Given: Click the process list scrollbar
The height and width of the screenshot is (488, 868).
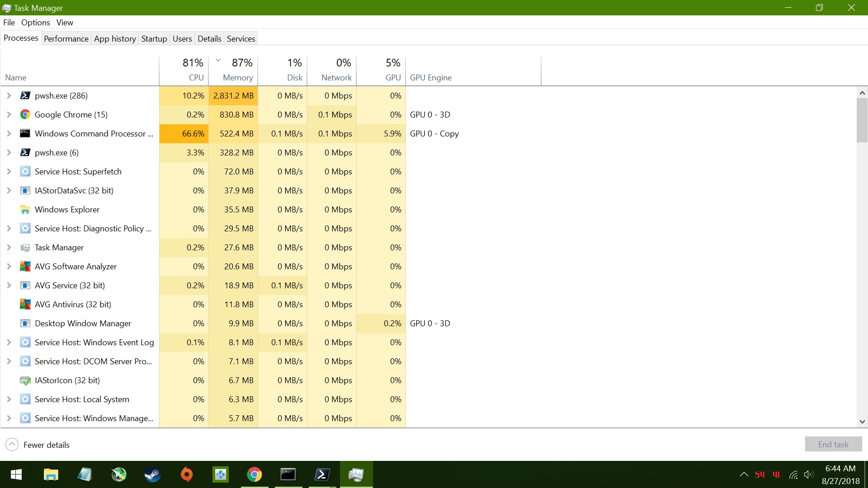Looking at the screenshot, I should (x=862, y=120).
